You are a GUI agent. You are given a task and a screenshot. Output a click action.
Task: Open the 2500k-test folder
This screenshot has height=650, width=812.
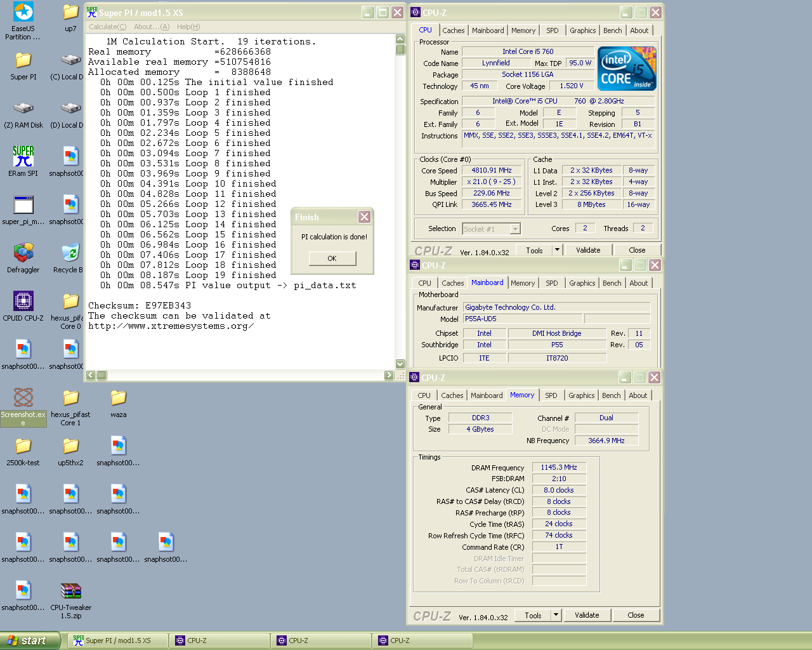(23, 452)
